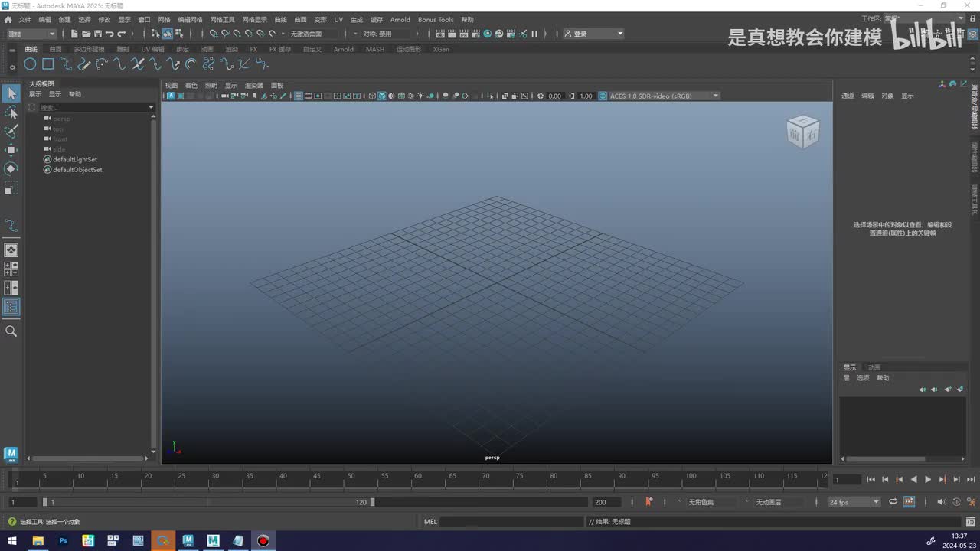This screenshot has height=551, width=980.
Task: Select defaultLightSet in the outliner
Action: click(74, 159)
